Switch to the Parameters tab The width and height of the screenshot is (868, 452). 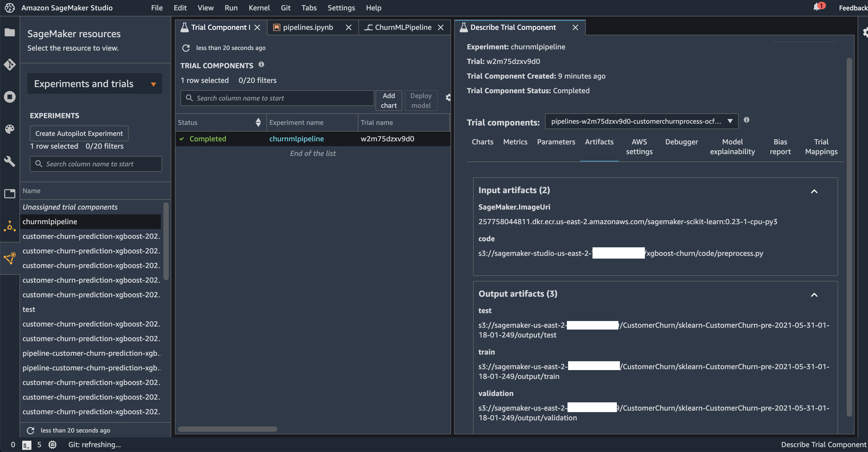[556, 142]
